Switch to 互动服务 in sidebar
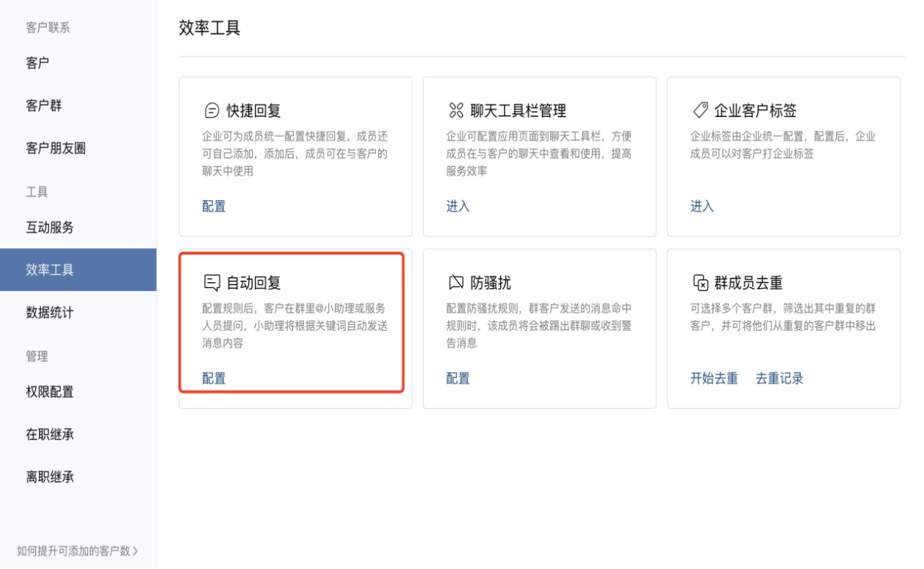Screen dimensions: 924x569 (50, 228)
